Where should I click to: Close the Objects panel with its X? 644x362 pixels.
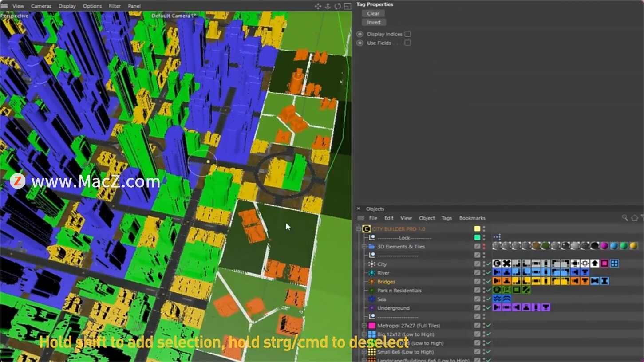tap(358, 209)
